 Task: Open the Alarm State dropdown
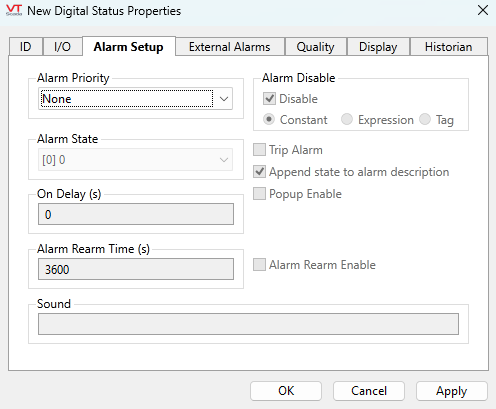pyautogui.click(x=135, y=160)
